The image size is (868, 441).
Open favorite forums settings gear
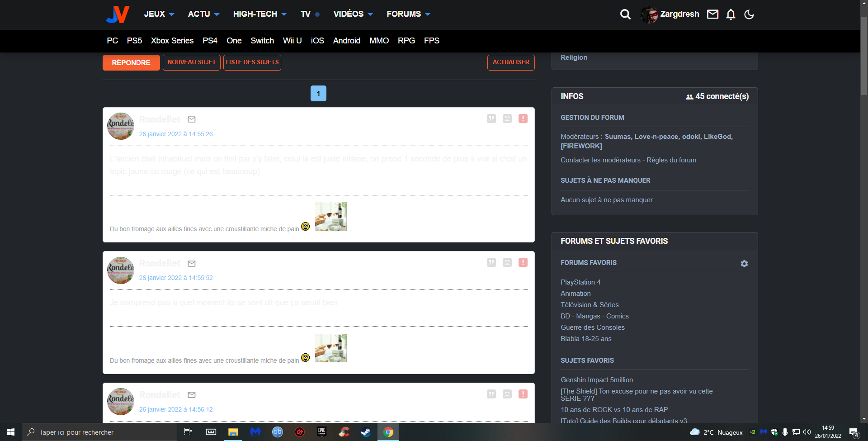pos(744,264)
